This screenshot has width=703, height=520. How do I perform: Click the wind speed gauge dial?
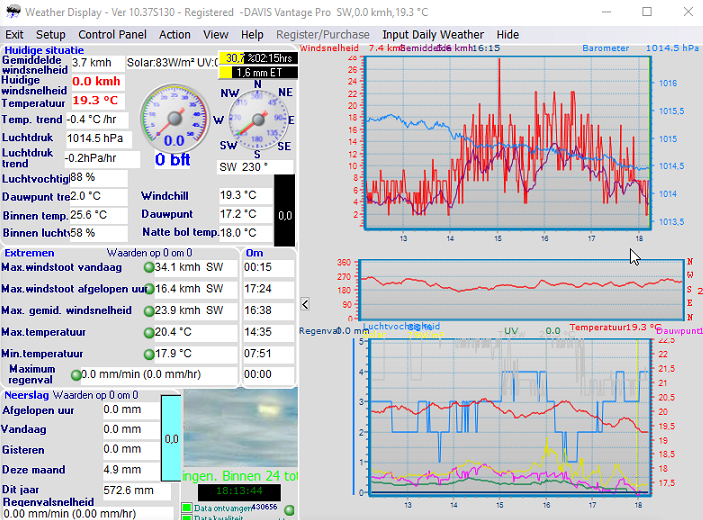click(174, 118)
